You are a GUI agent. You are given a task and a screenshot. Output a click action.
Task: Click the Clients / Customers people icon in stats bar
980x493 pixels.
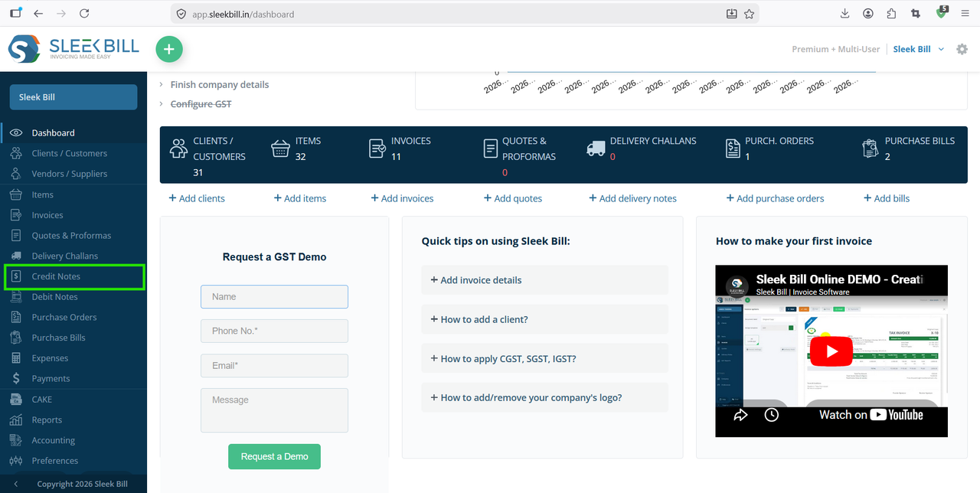(x=178, y=148)
